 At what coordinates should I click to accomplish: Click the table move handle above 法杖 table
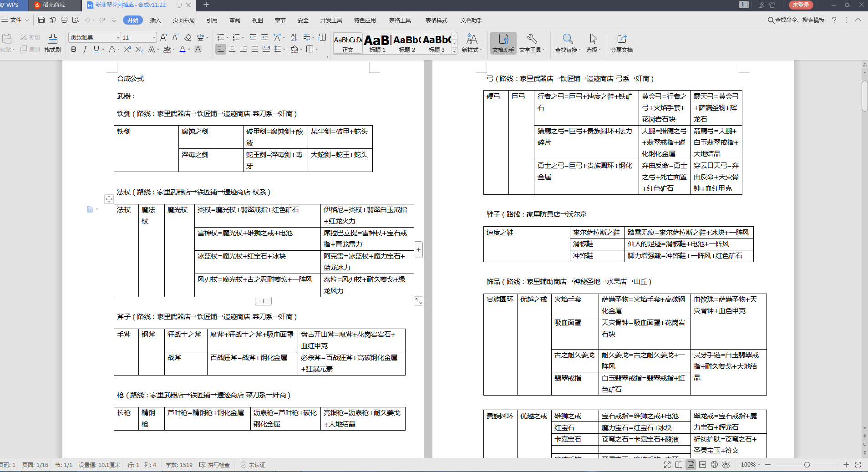(x=109, y=199)
